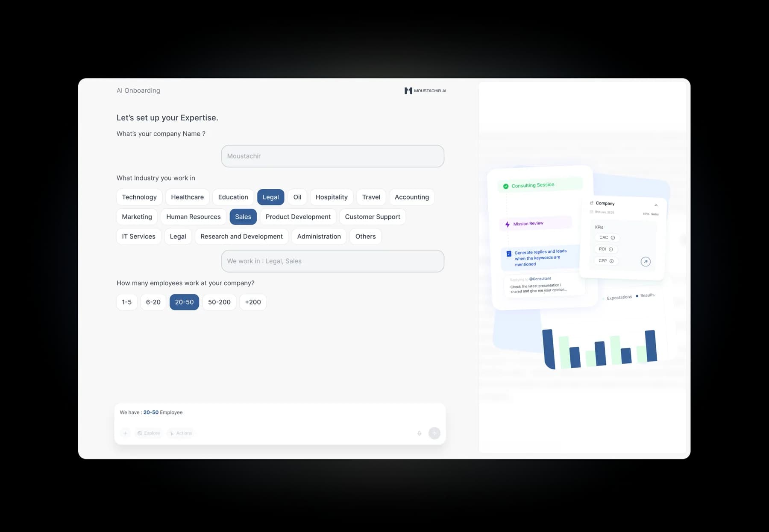Click the info icon next to CAC
The height and width of the screenshot is (532, 769).
coord(613,238)
